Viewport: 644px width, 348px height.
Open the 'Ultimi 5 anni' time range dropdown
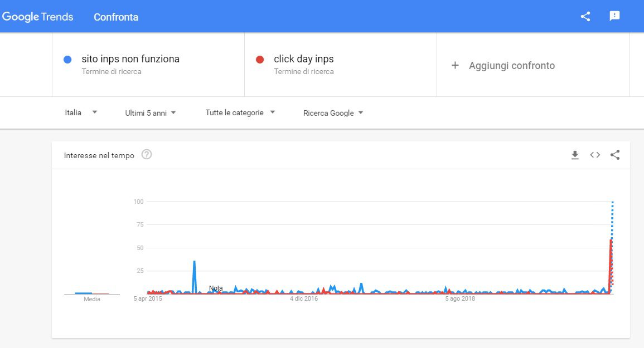coord(151,113)
